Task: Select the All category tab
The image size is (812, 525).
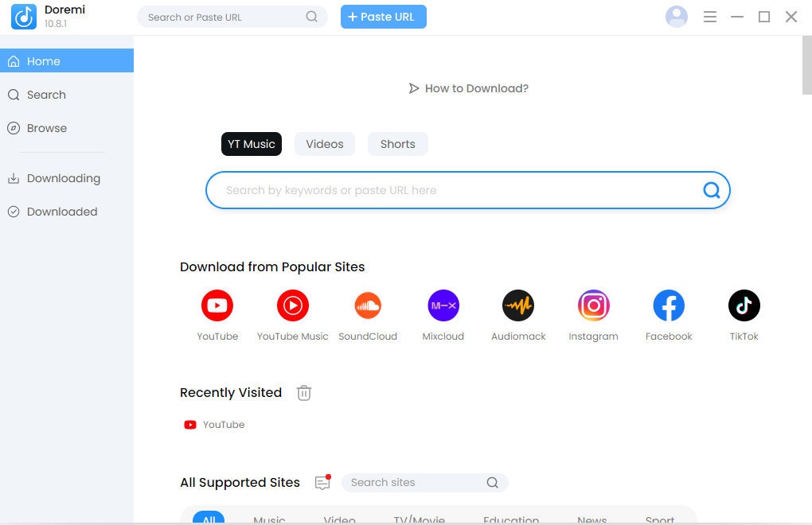Action: point(209,518)
